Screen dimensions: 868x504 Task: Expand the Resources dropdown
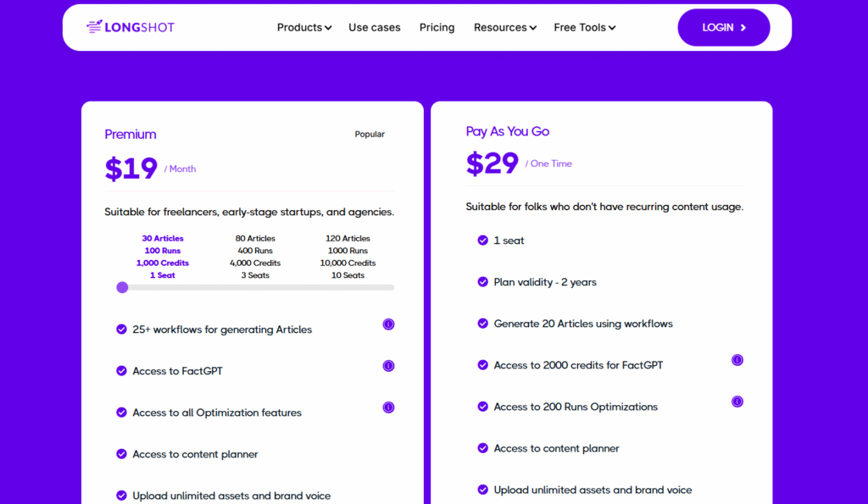[x=505, y=27]
